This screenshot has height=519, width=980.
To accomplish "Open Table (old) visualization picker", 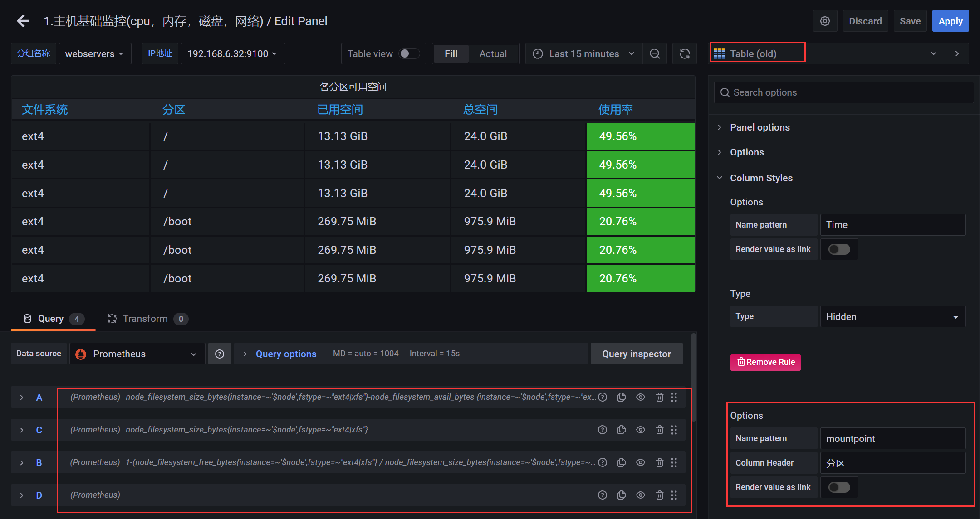I will point(826,54).
